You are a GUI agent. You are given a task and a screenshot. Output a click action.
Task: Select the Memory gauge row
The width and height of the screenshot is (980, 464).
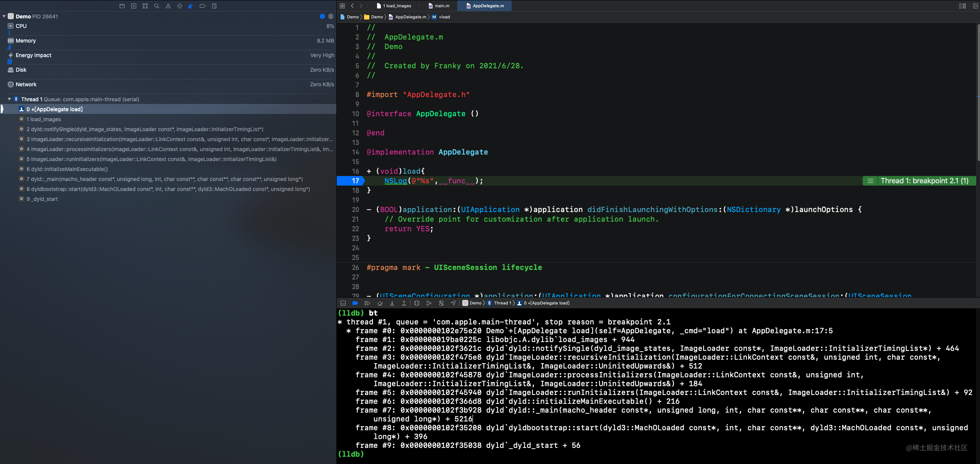[x=168, y=43]
